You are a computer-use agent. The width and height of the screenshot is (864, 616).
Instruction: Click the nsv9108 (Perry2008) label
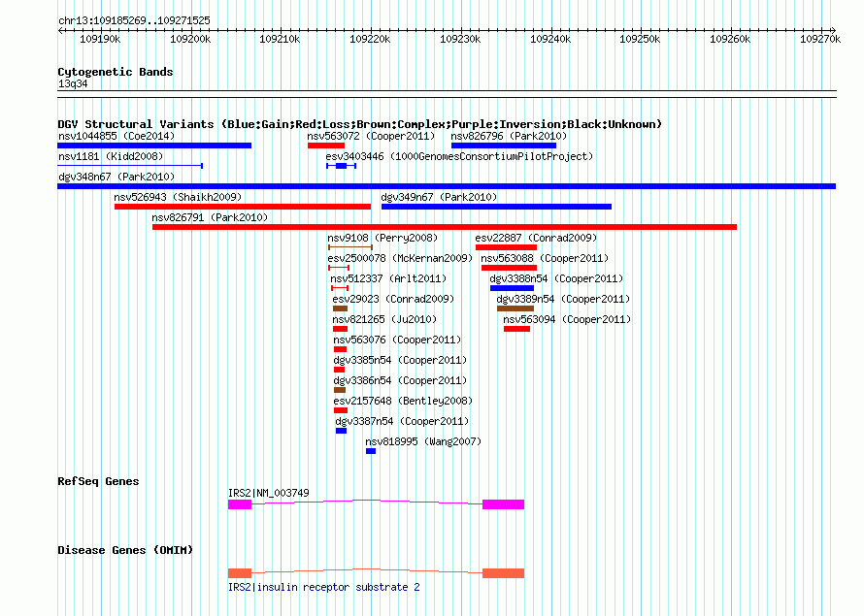point(382,238)
